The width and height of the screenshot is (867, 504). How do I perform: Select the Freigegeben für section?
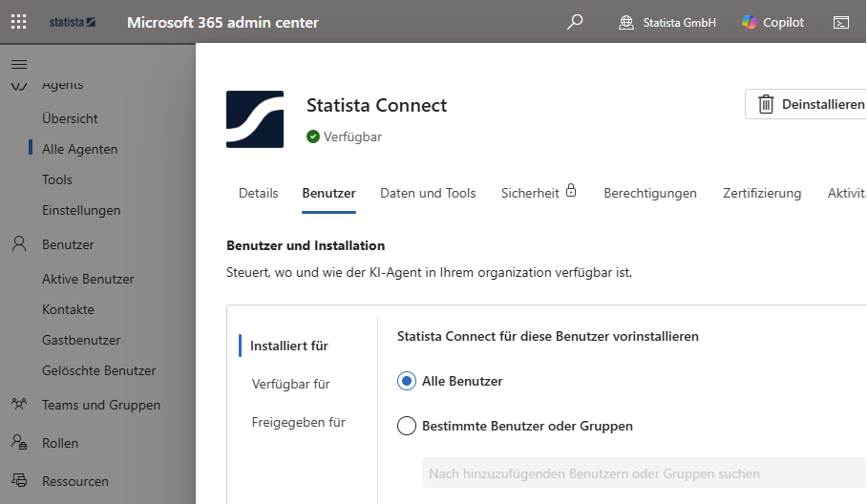pos(299,422)
